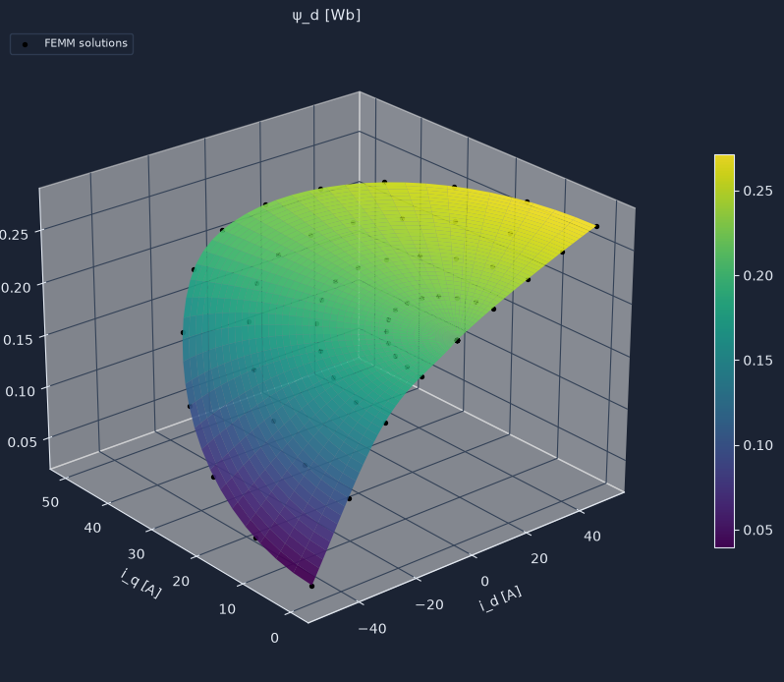Click the 0 tick on the i_d axis

[x=484, y=582]
